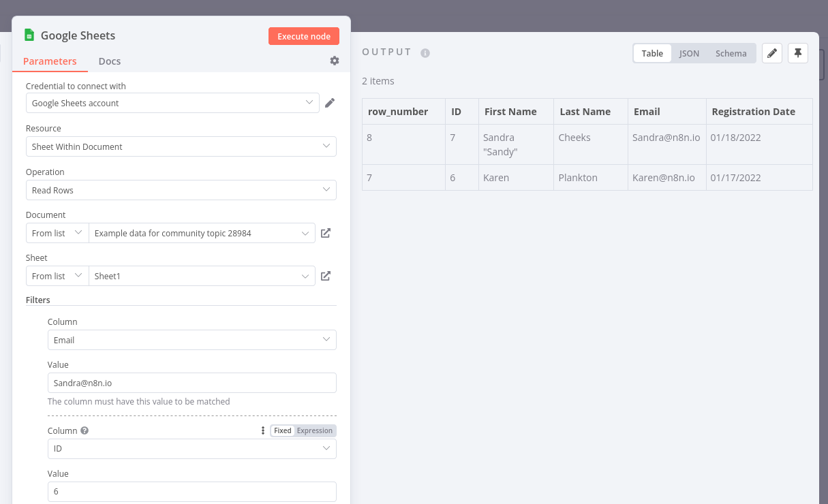
Task: Switch output view to JSON
Action: 689,53
